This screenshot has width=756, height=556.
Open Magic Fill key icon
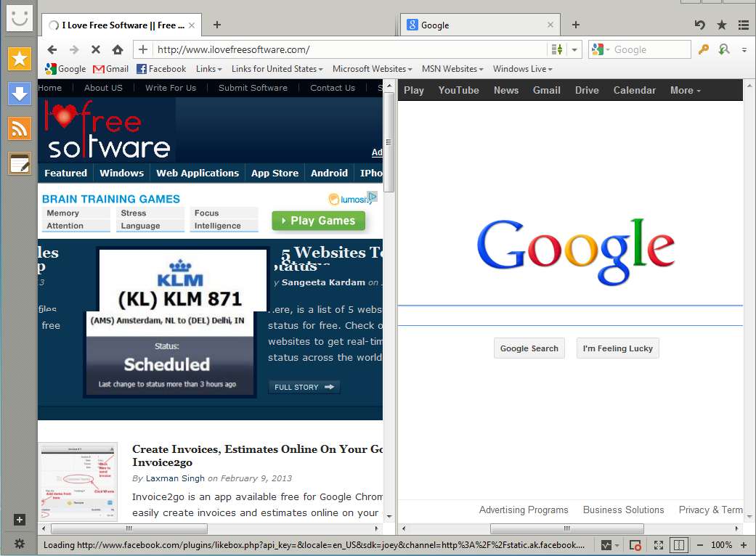[704, 49]
